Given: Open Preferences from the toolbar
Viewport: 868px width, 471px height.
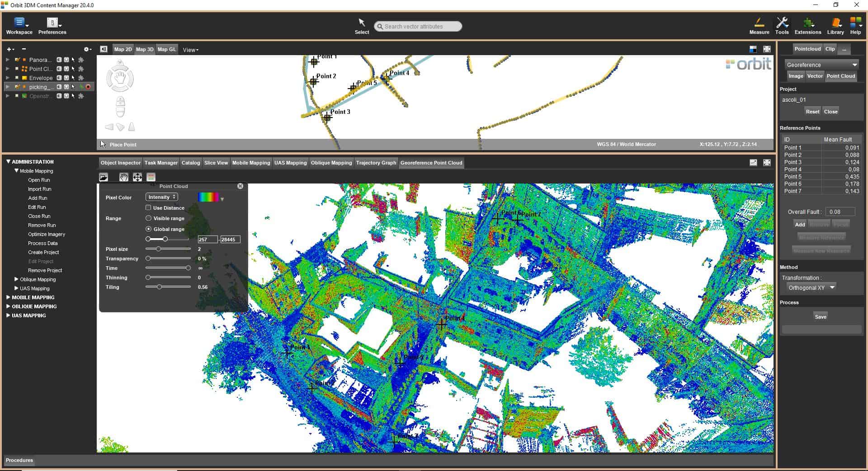Looking at the screenshot, I should (x=52, y=25).
